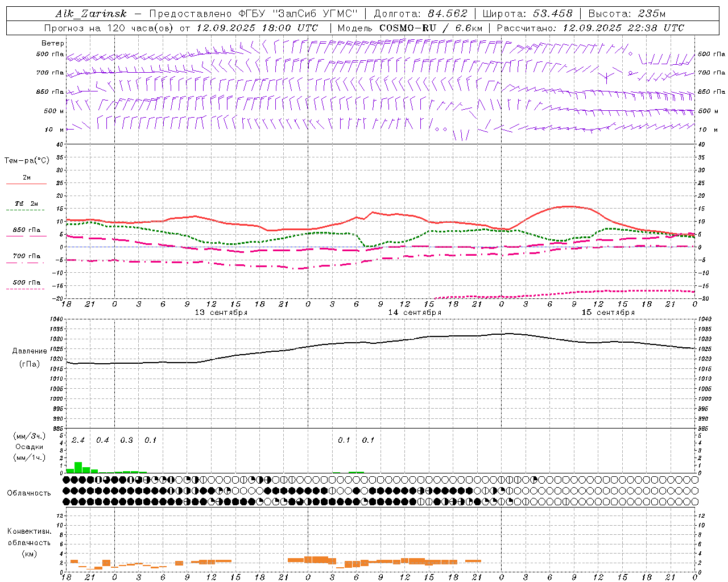Click the Облачность cloud cover label
Viewport: 728px width, 582px height.
click(x=29, y=493)
